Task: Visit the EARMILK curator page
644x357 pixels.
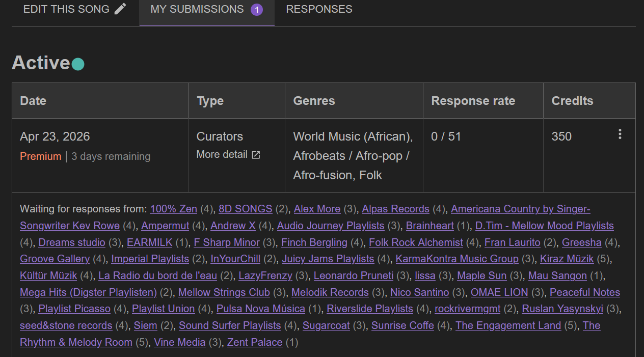Action: (149, 242)
